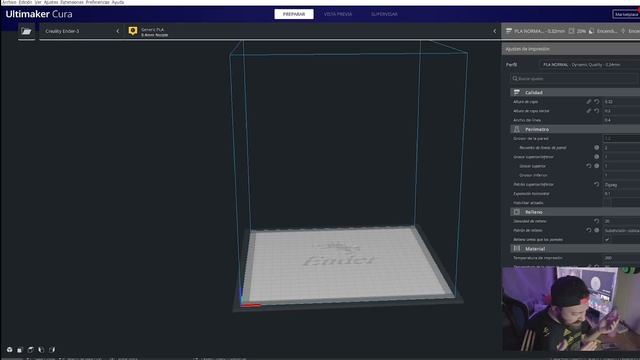The image size is (640, 360).
Task: Click the Material section icon
Action: [517, 248]
